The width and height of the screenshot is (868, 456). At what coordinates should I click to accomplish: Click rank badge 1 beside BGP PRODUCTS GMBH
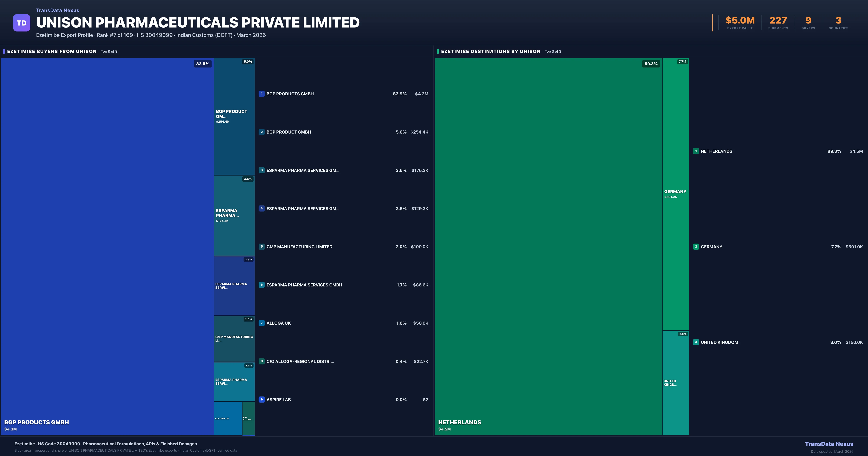coord(261,94)
